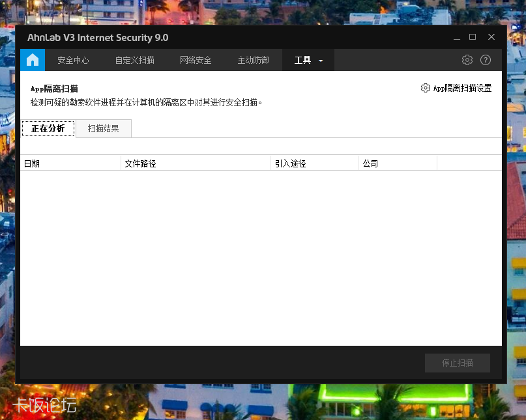
Task: Switch to the 主动防御 section
Action: [254, 59]
